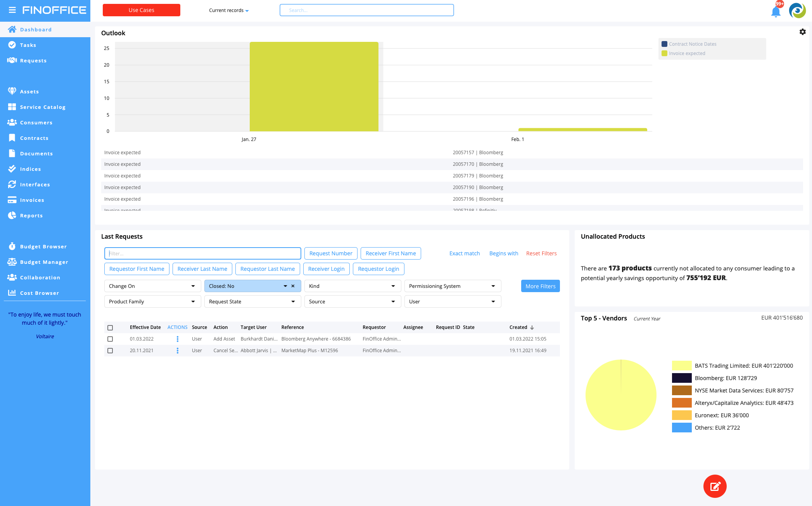Toggle Contract Notice Dates legend series
Screen dimensions: 812x506
click(x=689, y=44)
